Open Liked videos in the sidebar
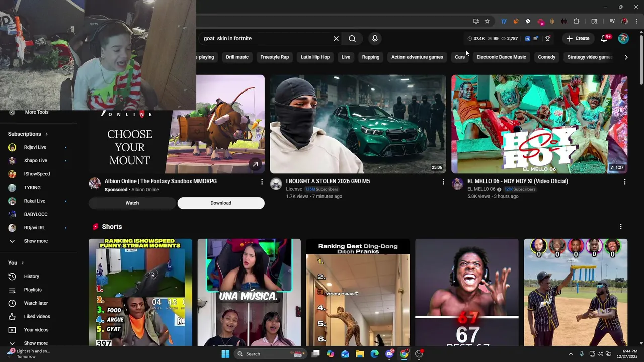Screen dimensions: 644x362 coord(37,316)
